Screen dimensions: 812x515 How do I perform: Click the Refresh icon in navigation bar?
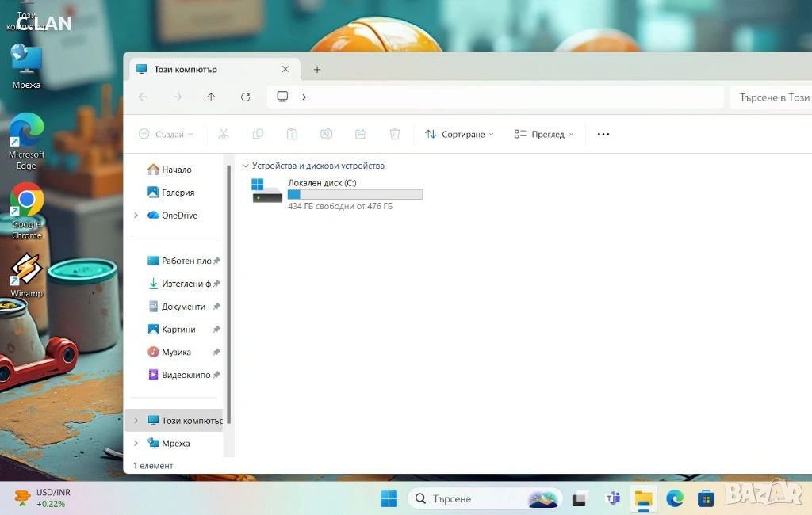pos(246,97)
